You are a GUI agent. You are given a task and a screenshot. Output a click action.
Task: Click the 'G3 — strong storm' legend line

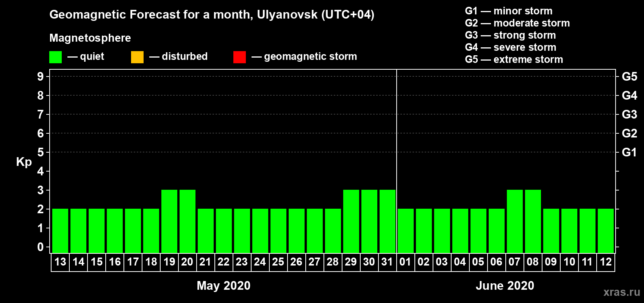[510, 35]
